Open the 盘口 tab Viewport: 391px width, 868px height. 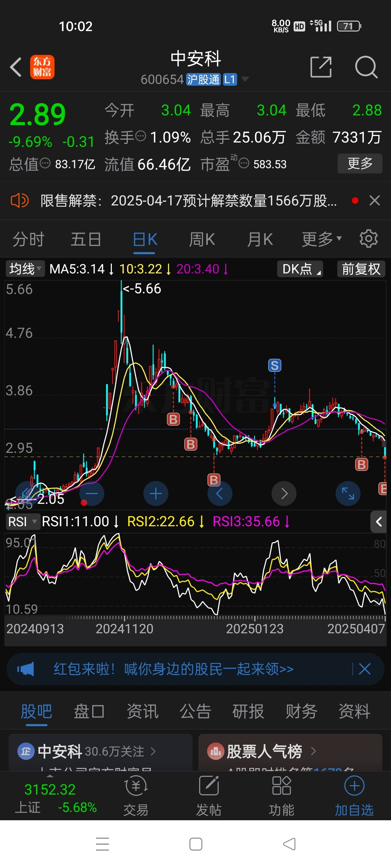[x=89, y=711]
